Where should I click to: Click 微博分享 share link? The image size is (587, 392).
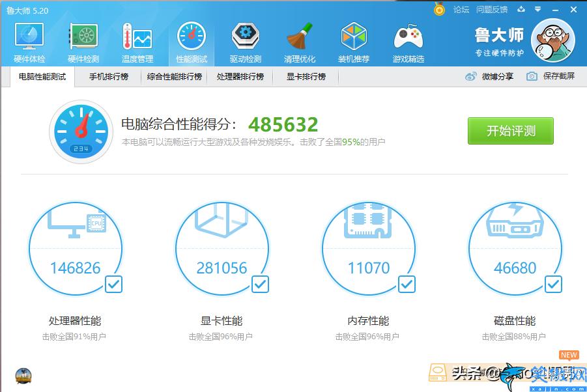(x=498, y=77)
